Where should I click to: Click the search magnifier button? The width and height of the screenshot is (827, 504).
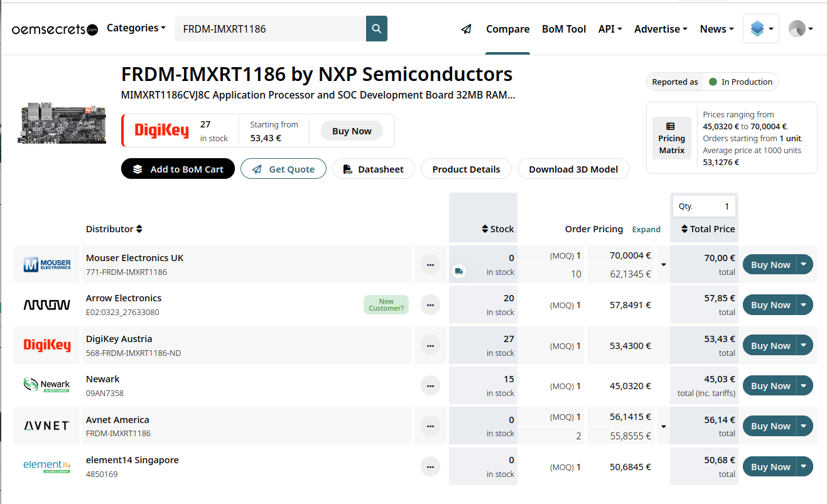376,29
